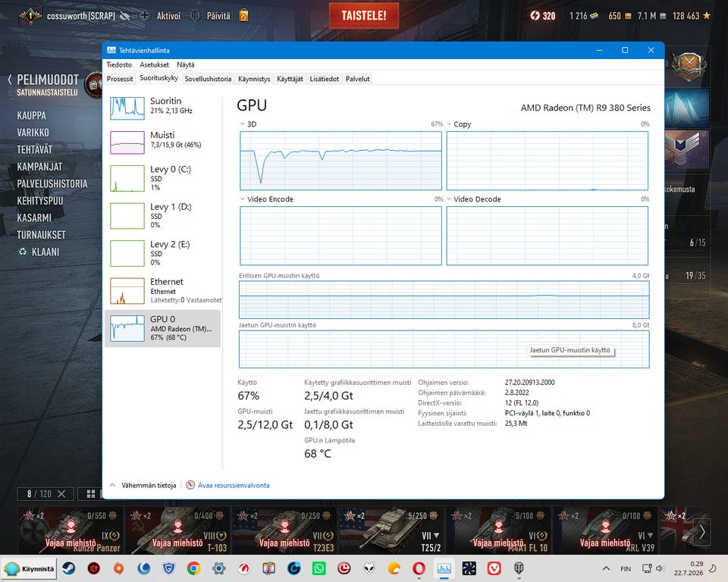Select the T-103 tank in the carousel
Screen dimensions: 728x582
coord(177,530)
